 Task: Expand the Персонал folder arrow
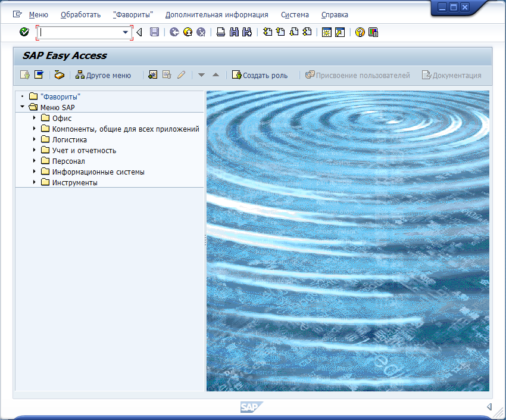[34, 160]
